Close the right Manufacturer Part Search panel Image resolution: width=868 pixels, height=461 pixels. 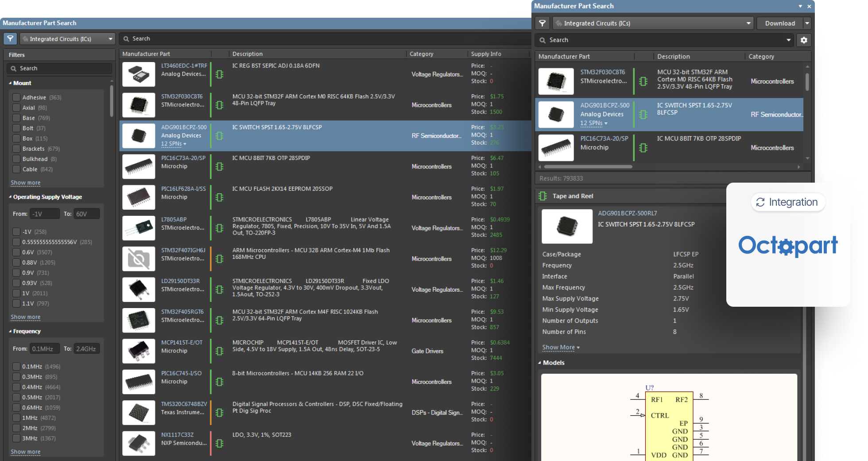point(809,6)
